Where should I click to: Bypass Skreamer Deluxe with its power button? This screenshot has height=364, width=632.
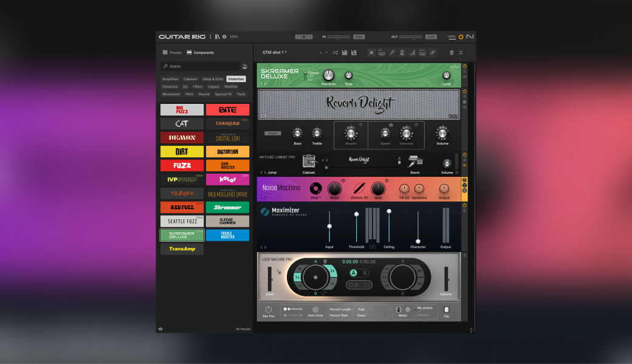464,66
